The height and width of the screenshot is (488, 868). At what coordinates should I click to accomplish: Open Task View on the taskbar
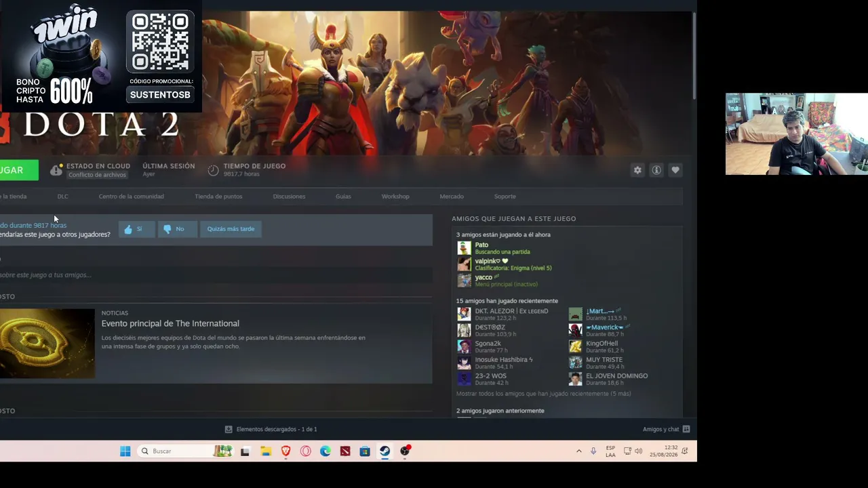click(245, 451)
